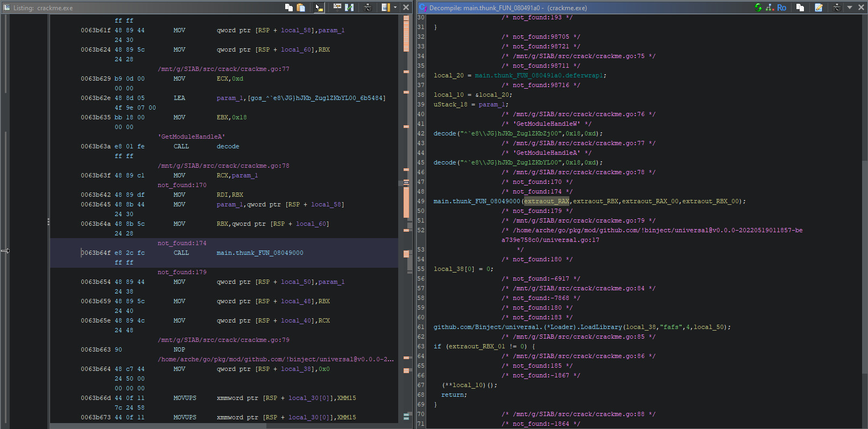Click the crackme.go:77 comment in Listing
Viewport: 868px width, 429px height.
pos(223,69)
